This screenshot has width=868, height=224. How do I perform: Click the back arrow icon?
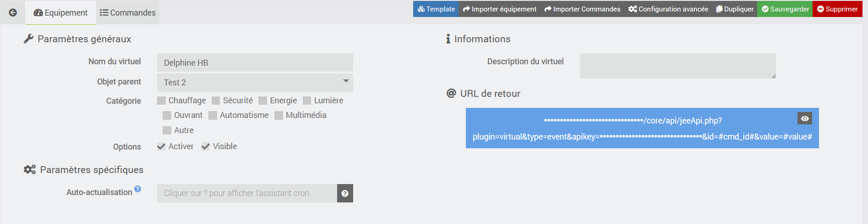(x=13, y=12)
